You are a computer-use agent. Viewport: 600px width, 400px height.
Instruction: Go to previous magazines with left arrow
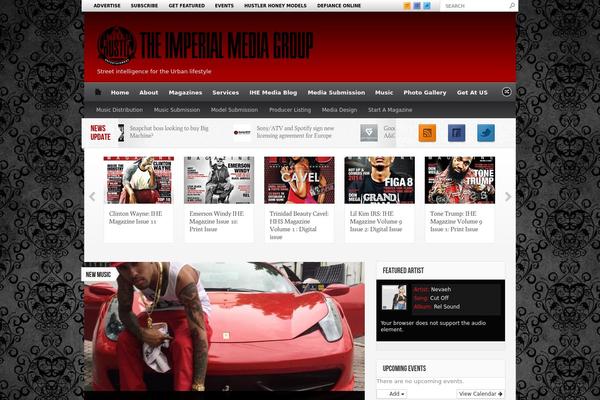tap(92, 197)
